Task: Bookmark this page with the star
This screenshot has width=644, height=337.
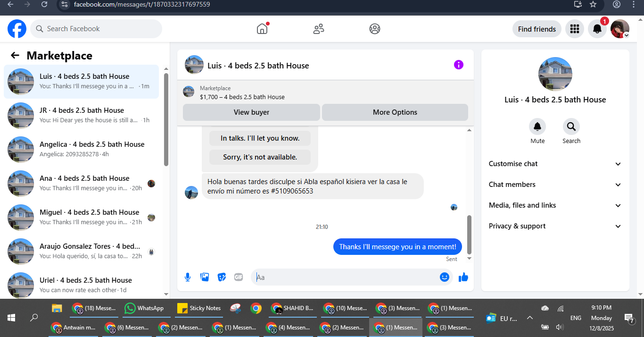Action: (x=593, y=4)
